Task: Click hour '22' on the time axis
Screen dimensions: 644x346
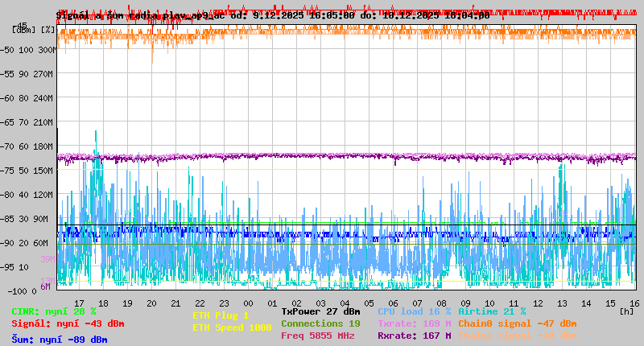Action: point(200,303)
